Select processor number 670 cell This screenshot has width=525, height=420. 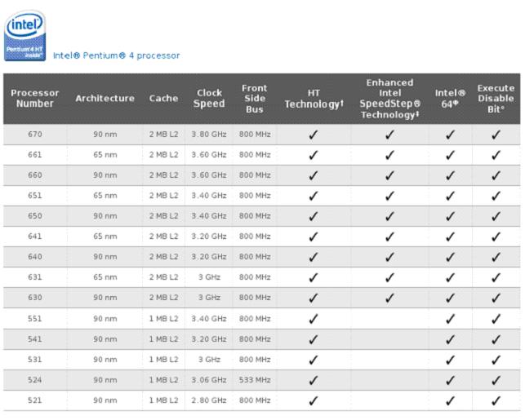coord(35,135)
